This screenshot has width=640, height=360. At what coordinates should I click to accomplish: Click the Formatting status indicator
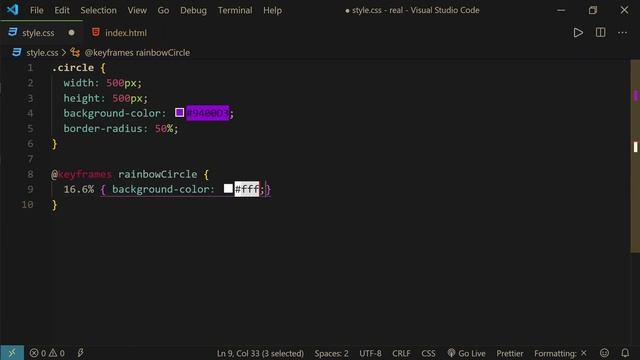pyautogui.click(x=560, y=353)
